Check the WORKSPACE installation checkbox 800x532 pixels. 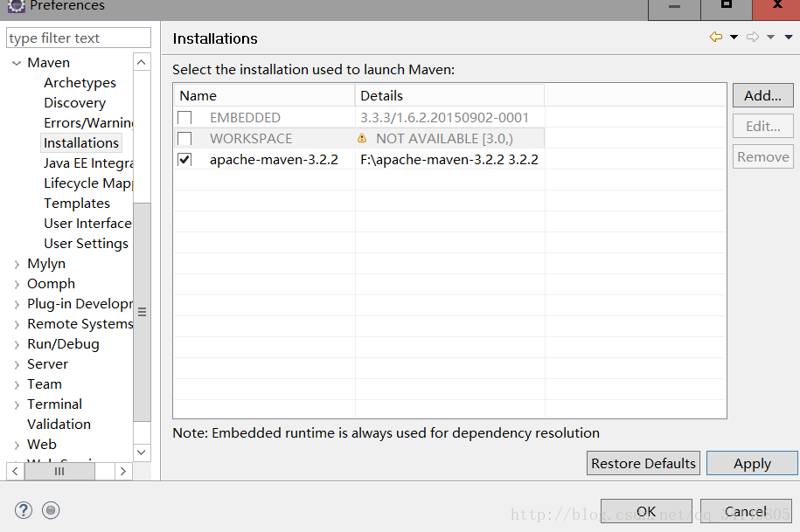tap(184, 139)
